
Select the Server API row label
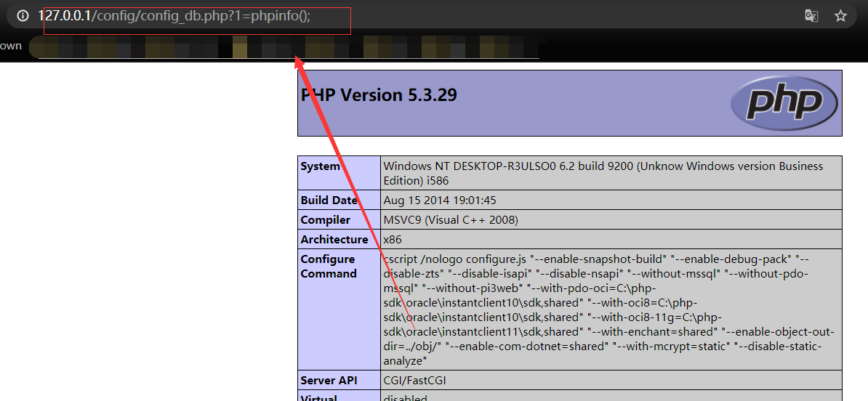tap(329, 381)
